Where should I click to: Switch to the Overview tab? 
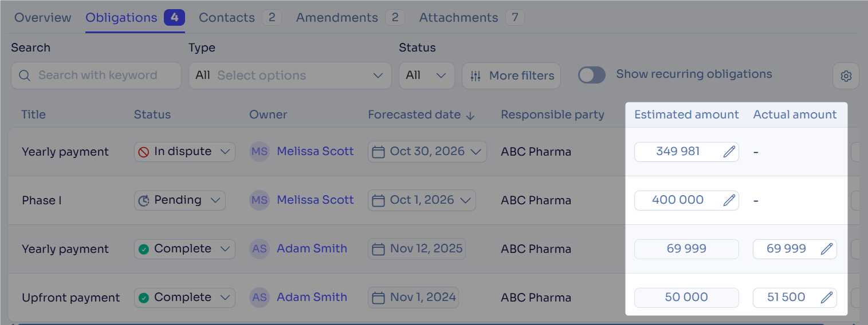click(x=42, y=18)
